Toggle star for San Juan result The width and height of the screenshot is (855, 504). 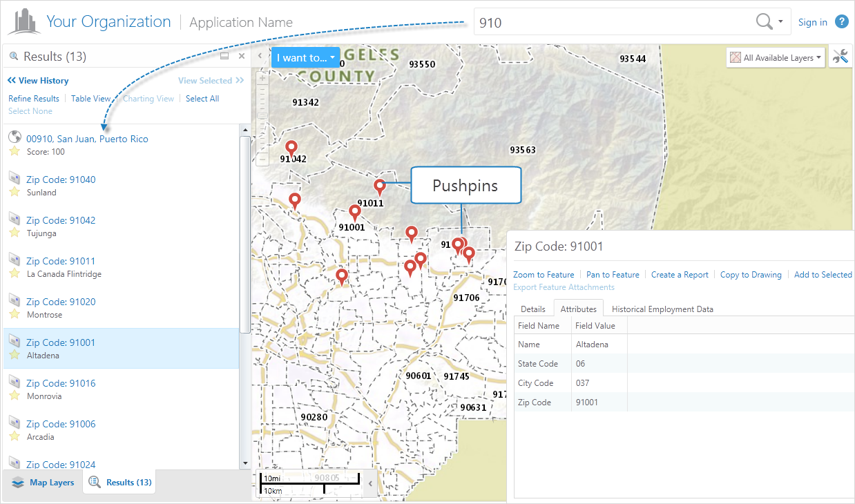tap(15, 151)
